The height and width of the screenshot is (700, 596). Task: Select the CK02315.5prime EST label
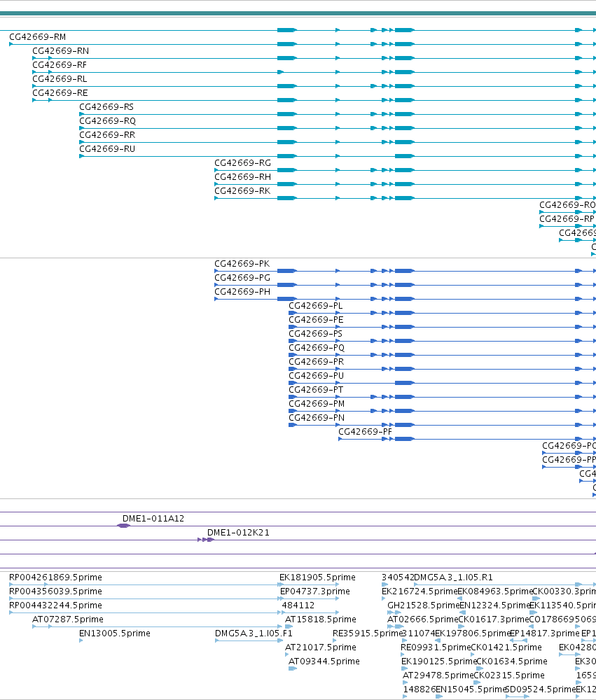point(509,675)
